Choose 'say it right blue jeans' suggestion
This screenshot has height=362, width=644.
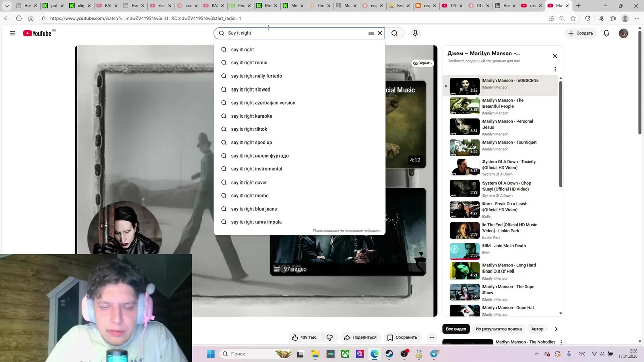tap(300, 209)
